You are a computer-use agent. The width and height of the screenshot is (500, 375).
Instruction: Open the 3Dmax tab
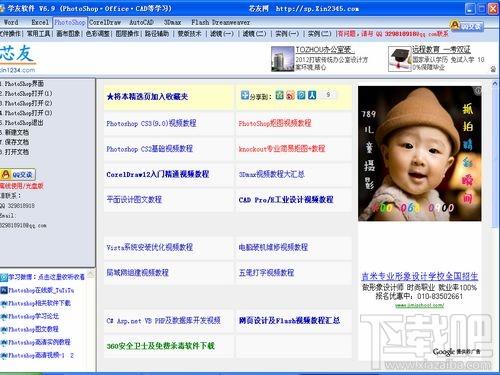(x=172, y=22)
